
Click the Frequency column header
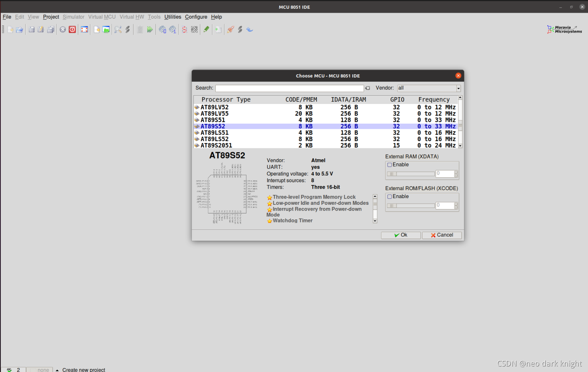tap(434, 100)
